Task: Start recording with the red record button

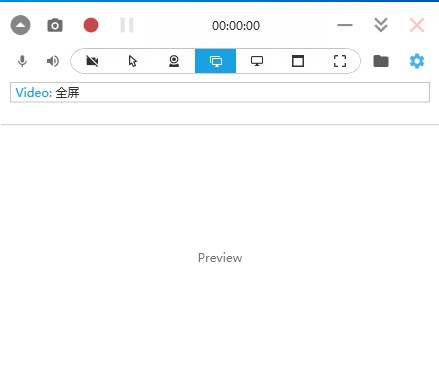Action: [91, 25]
